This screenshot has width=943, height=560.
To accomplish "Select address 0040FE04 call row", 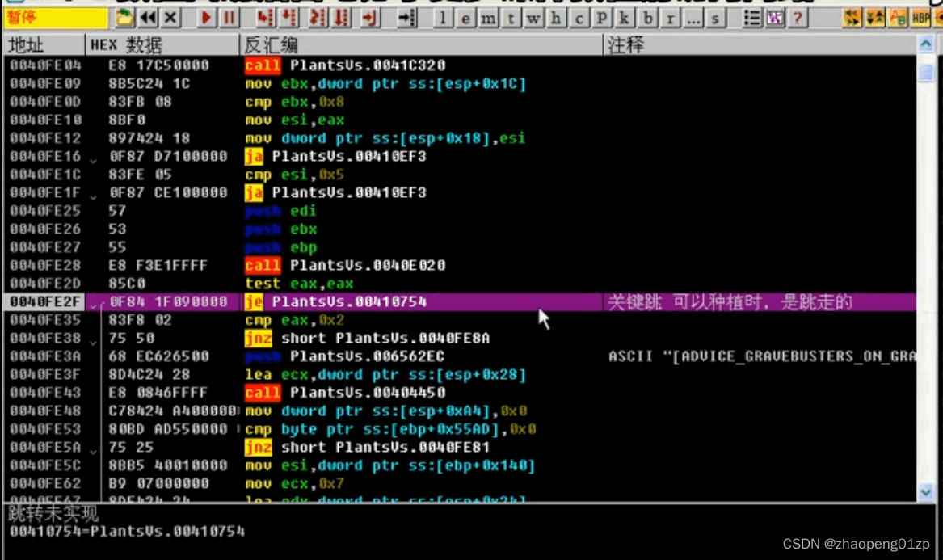I will point(460,65).
